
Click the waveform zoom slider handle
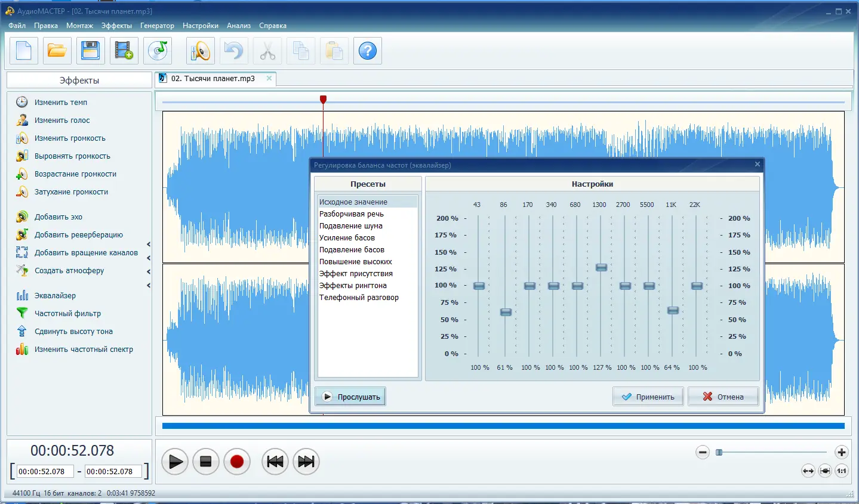click(x=719, y=453)
